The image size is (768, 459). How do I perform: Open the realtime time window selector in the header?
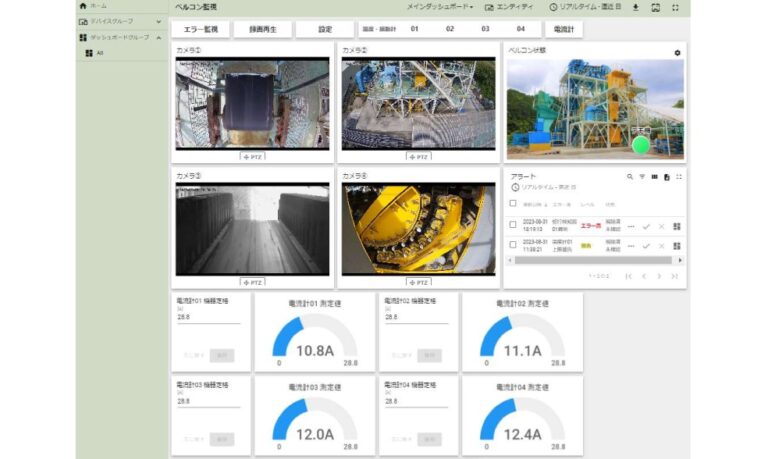click(x=585, y=7)
